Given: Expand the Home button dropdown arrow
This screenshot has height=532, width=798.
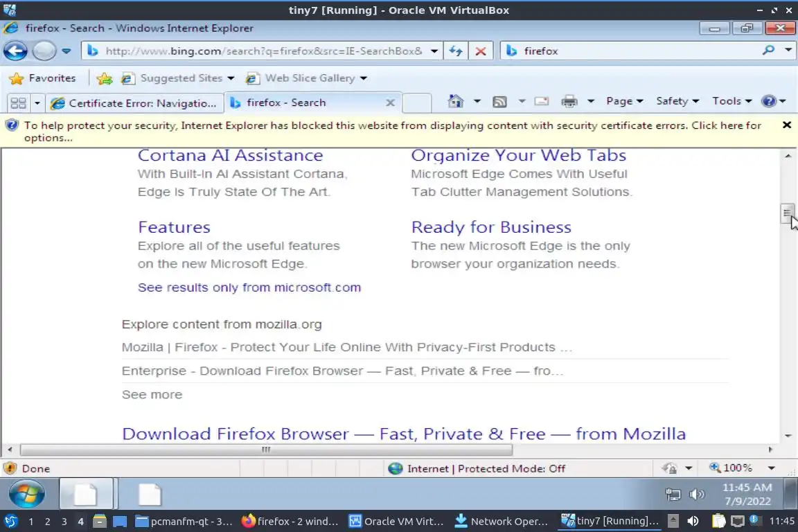Looking at the screenshot, I should click(x=477, y=101).
